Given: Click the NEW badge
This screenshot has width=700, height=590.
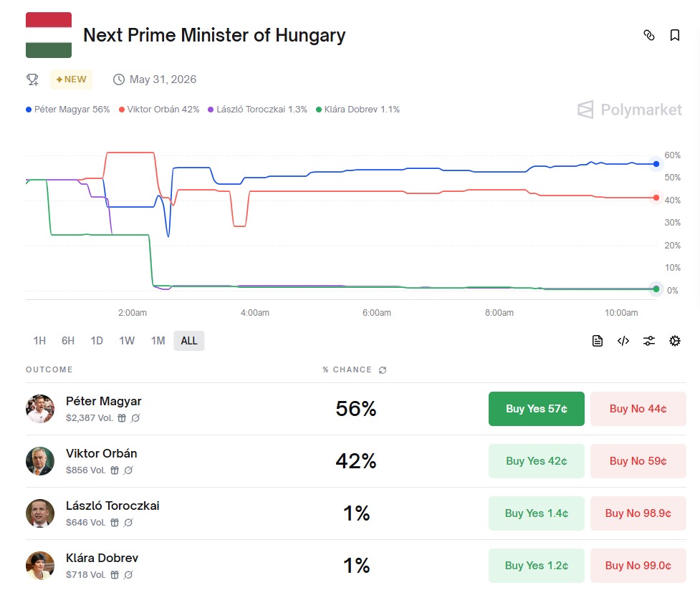Looking at the screenshot, I should [72, 79].
